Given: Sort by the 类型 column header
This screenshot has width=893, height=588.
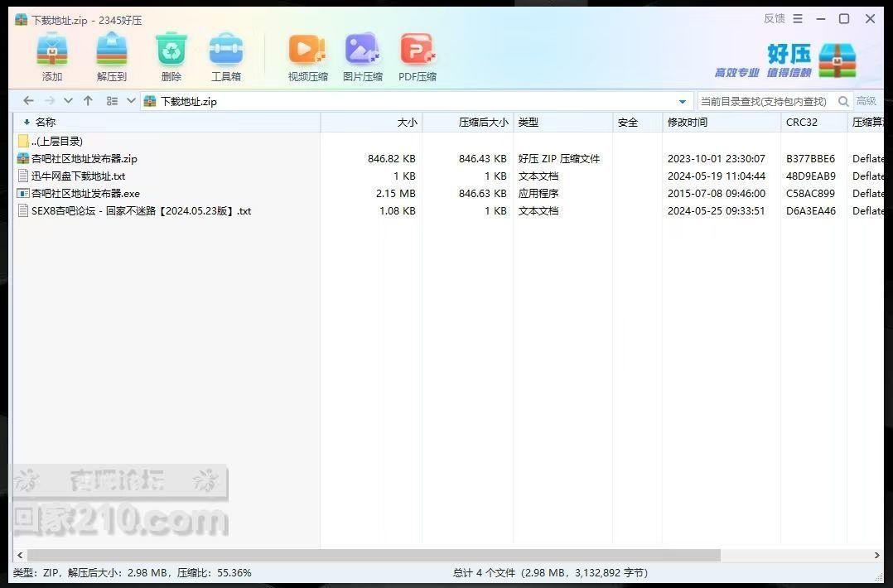Looking at the screenshot, I should (562, 123).
